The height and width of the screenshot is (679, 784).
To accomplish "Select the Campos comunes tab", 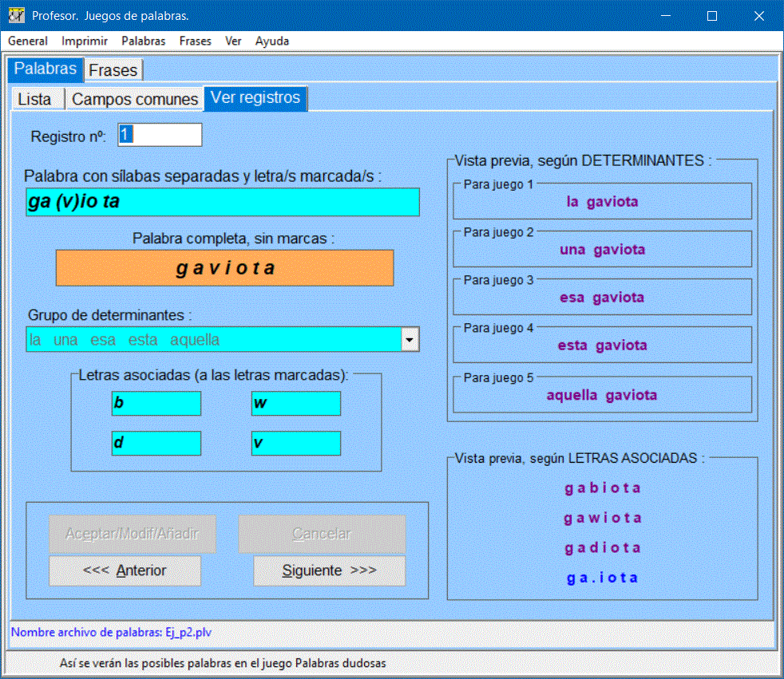I will [135, 99].
